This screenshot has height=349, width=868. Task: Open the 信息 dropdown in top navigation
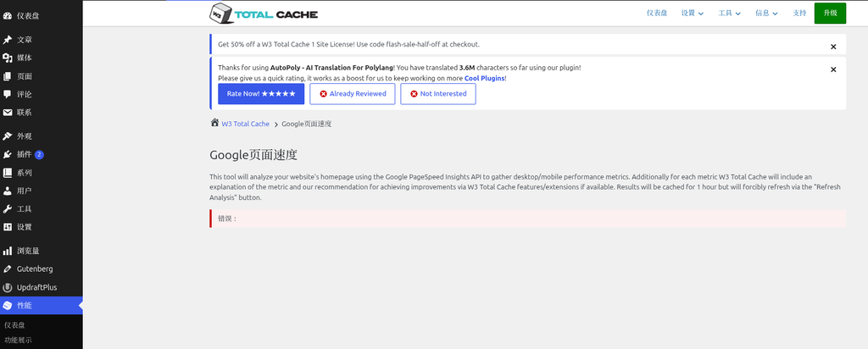point(766,14)
